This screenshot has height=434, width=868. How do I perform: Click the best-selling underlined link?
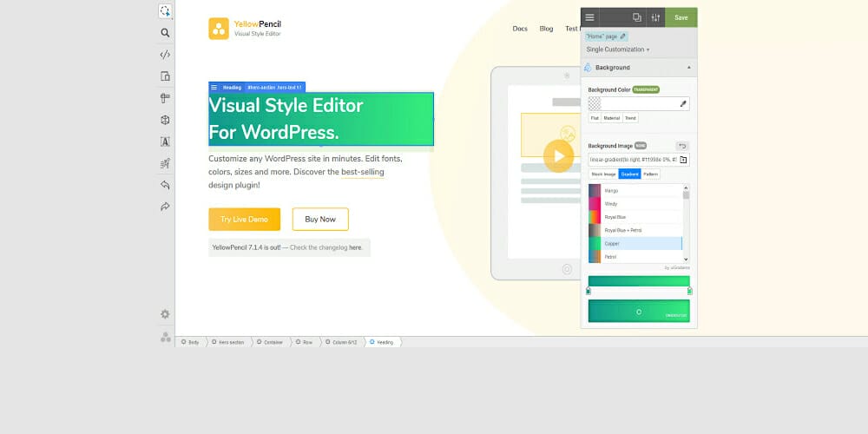tap(363, 172)
